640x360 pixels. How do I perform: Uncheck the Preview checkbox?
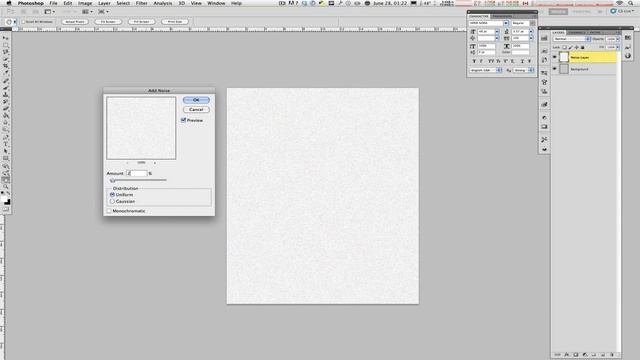(x=184, y=120)
